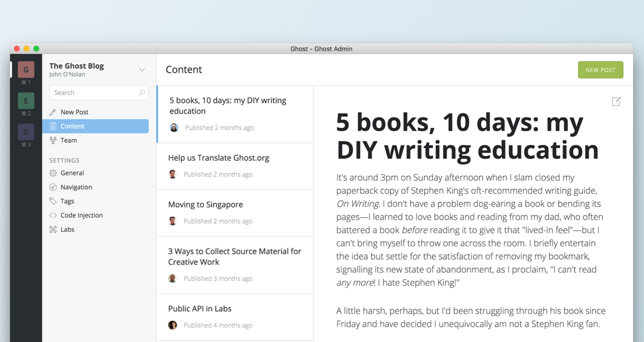The image size is (644, 342).
Task: Expand The Ghost Blog dropdown chevron
Action: pos(142,70)
